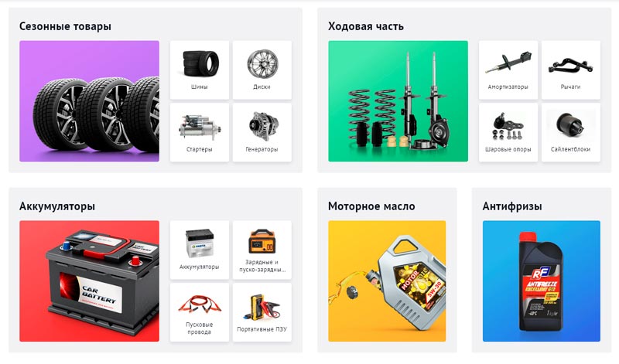Click the yellow motor oil canister banner

click(387, 281)
